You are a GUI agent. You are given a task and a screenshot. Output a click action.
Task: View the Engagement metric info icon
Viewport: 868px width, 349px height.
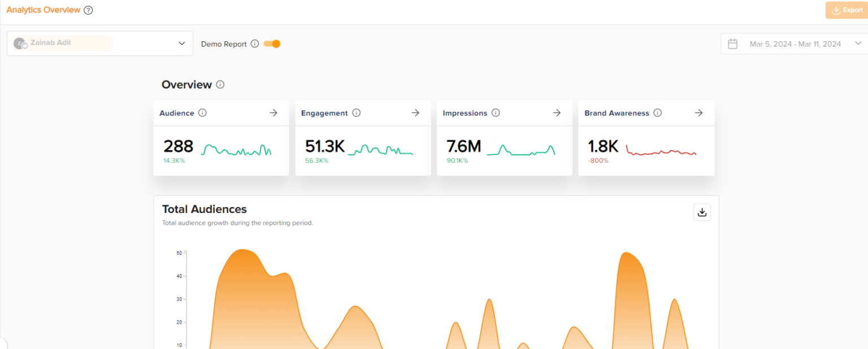point(355,113)
